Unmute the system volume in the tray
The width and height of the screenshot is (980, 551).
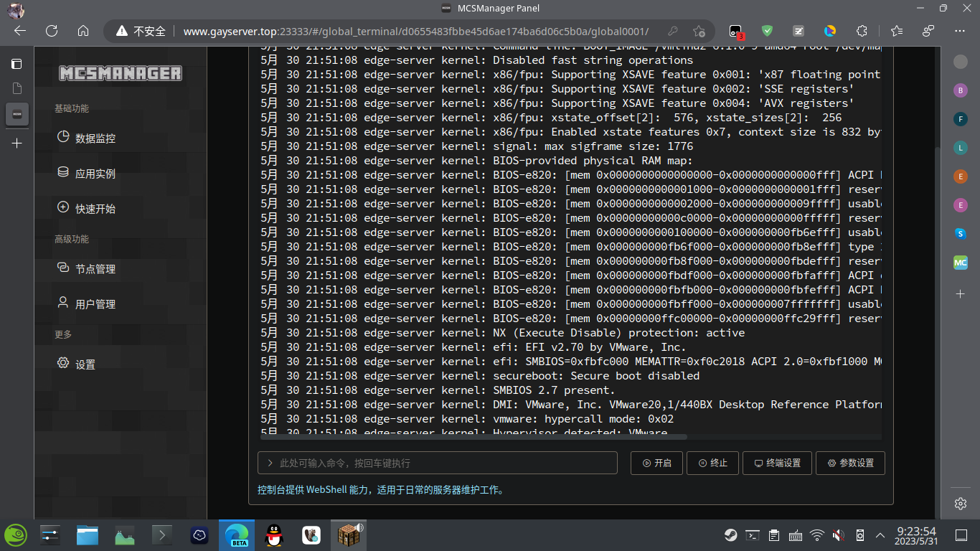point(838,535)
